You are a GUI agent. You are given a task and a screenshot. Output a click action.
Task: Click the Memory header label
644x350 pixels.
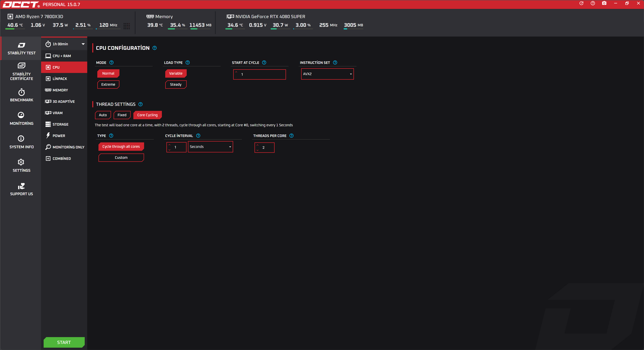click(x=164, y=16)
